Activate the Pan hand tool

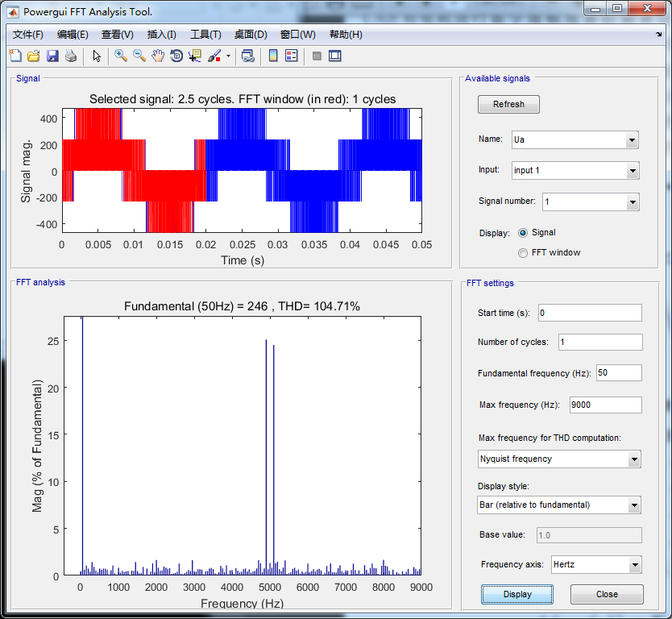(x=158, y=56)
